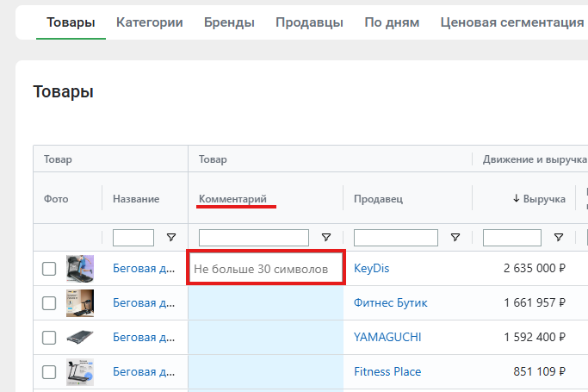Click the Движение и выручка group header
The image size is (588, 392).
pyautogui.click(x=535, y=159)
